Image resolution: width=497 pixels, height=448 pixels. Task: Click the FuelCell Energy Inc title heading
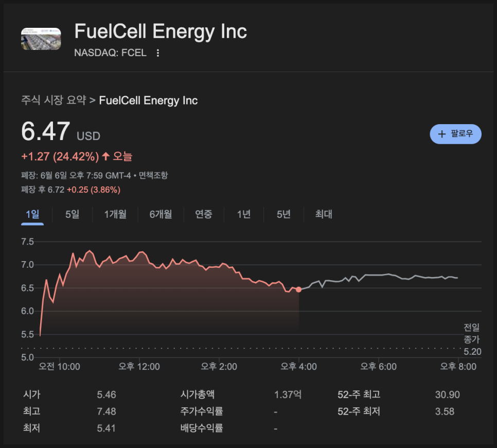[161, 31]
